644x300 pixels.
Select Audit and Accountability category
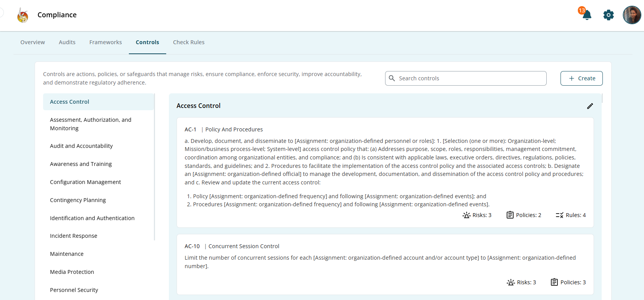pos(81,146)
